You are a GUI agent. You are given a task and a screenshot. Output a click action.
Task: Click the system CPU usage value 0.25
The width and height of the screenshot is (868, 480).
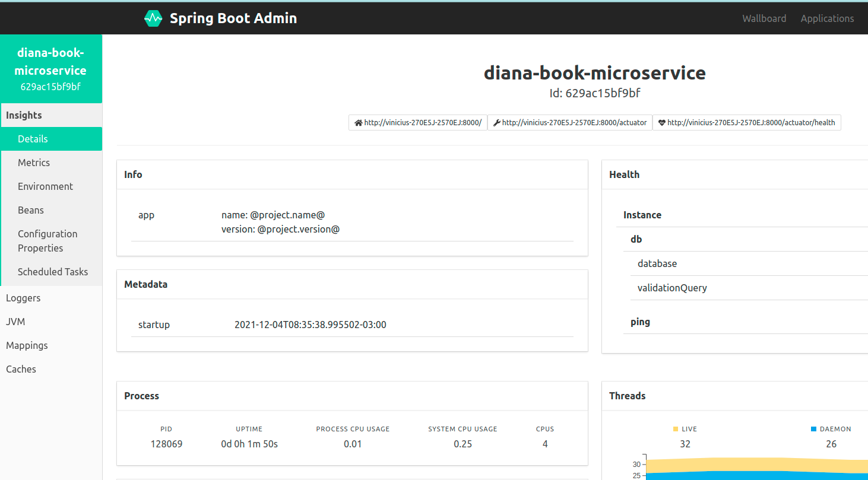(x=462, y=444)
